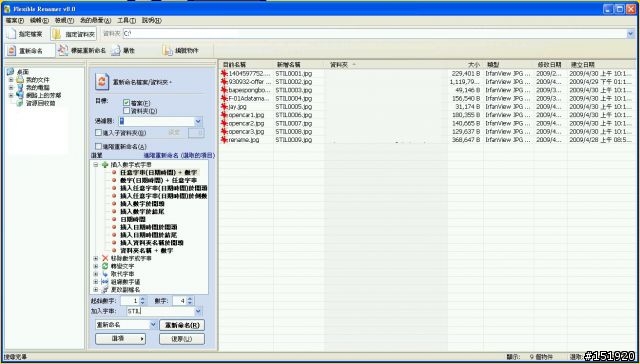Viewport: 640px width, 364px height.
Task: Sort by the 類型 type column header
Action: pos(508,64)
